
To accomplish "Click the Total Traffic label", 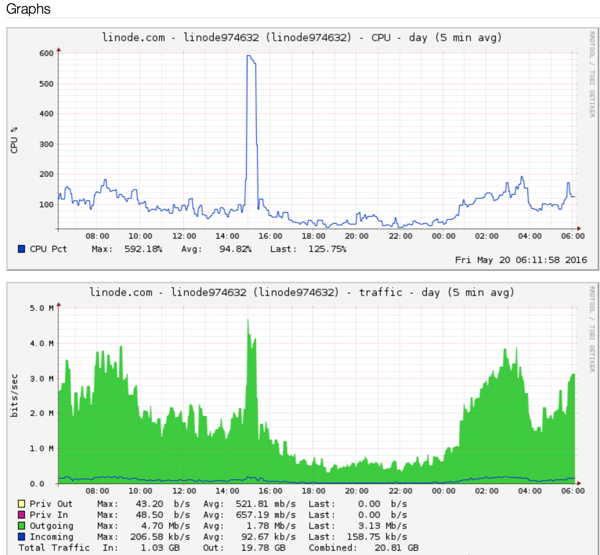I will [54, 548].
